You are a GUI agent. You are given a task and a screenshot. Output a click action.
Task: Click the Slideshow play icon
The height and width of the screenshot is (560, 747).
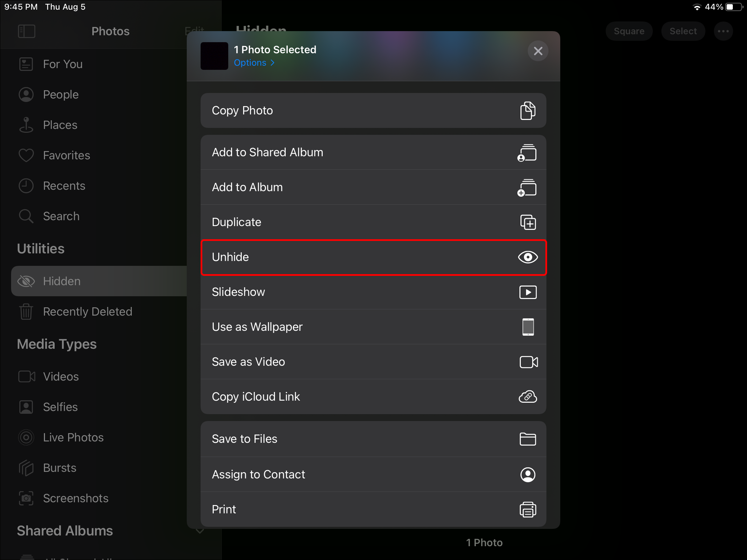pyautogui.click(x=528, y=292)
